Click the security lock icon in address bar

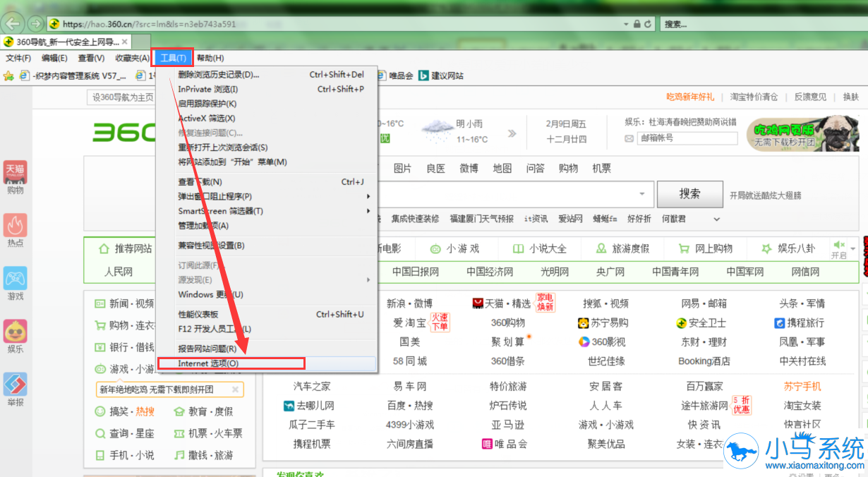pos(637,23)
